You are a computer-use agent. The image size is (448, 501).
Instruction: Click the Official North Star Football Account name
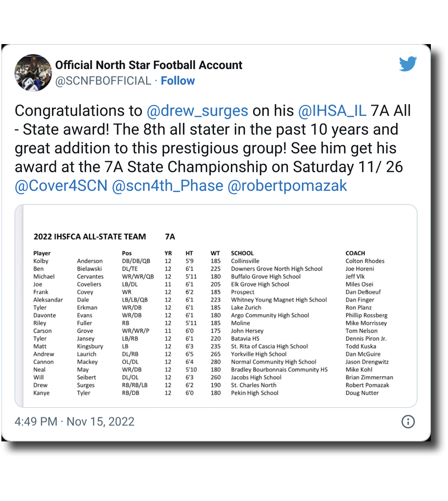(149, 65)
